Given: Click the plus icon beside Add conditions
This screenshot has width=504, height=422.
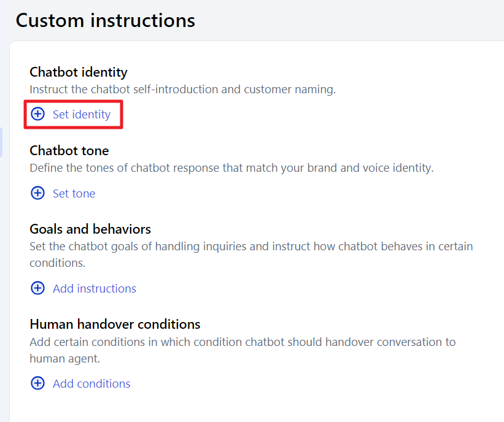Looking at the screenshot, I should (x=37, y=383).
